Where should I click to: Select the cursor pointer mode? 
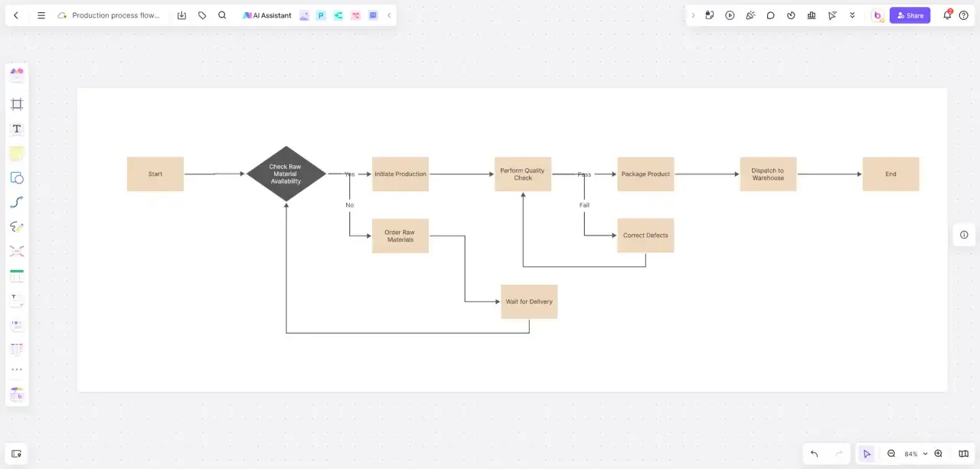point(867,454)
